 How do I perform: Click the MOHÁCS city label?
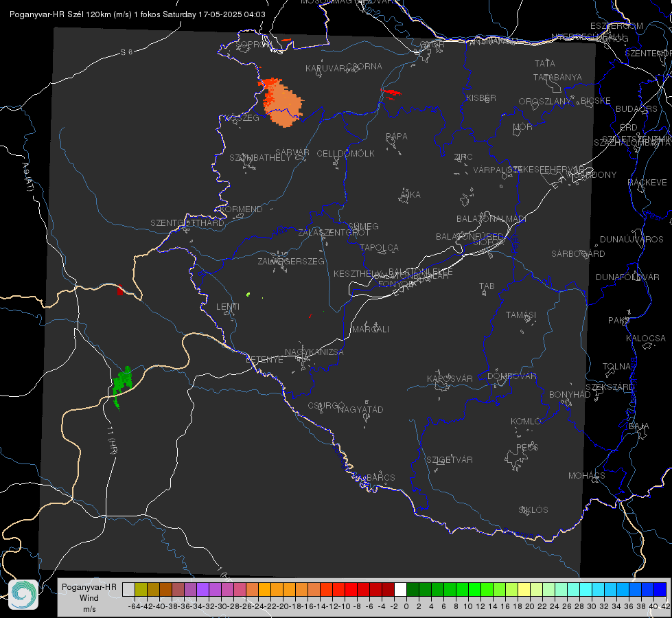point(586,476)
